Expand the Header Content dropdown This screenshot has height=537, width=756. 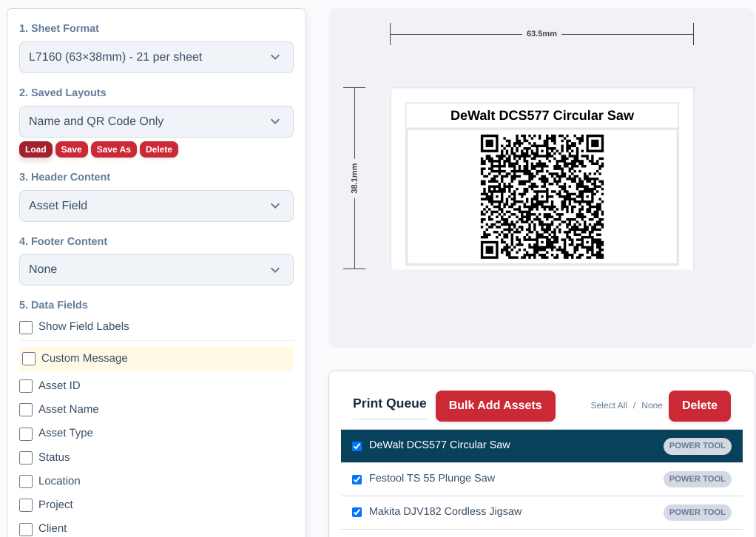[156, 206]
